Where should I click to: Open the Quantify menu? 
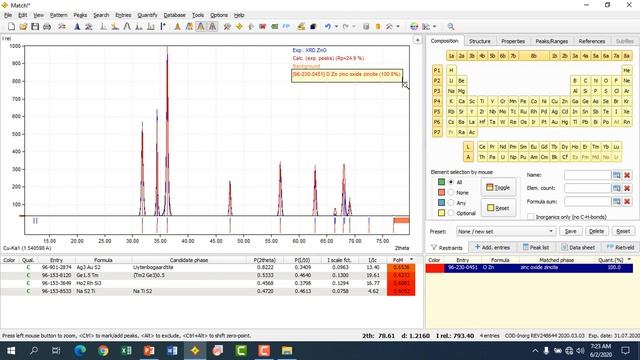[147, 15]
